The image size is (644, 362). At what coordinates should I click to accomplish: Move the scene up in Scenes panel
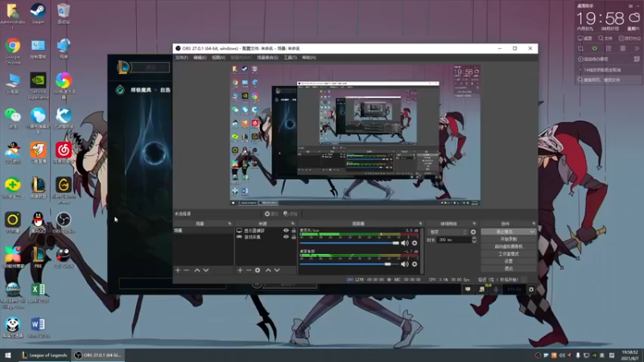click(197, 270)
